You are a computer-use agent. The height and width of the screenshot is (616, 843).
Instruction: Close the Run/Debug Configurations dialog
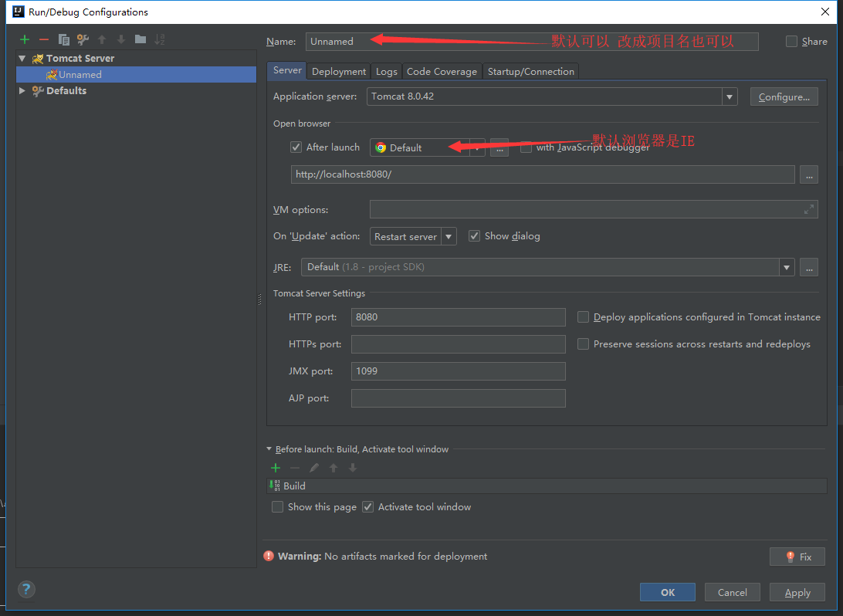825,12
